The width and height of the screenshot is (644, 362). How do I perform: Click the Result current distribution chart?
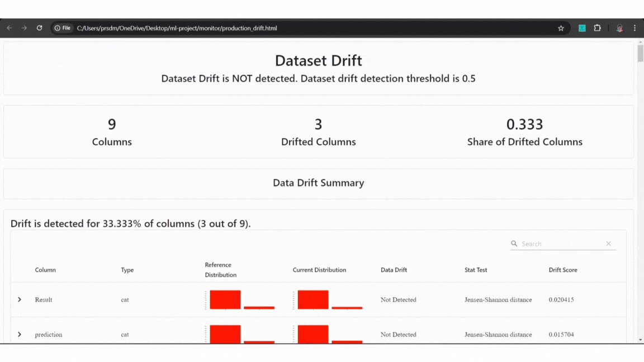click(328, 299)
